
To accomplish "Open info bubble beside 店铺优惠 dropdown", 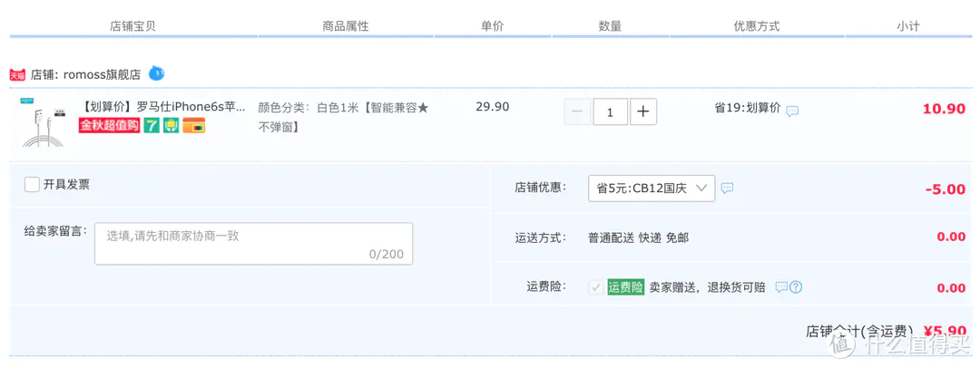I will point(727,188).
